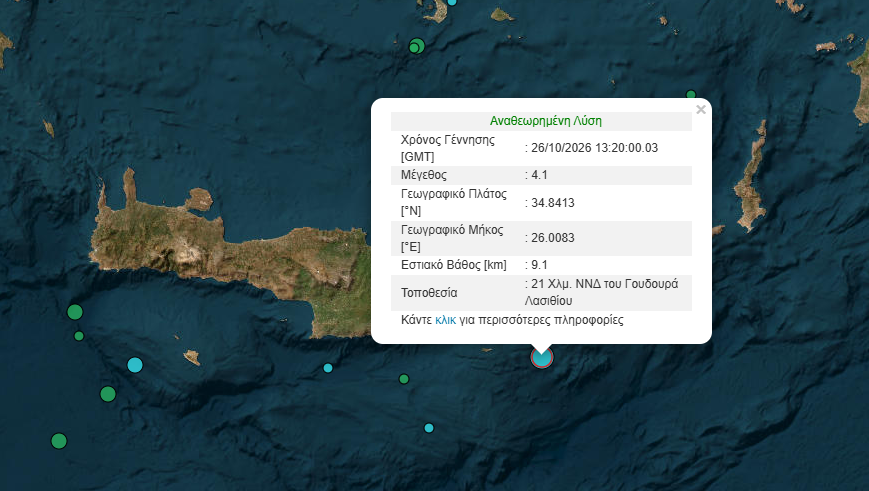Click the 'Εστιακό Βάθος [km]' label

(453, 265)
